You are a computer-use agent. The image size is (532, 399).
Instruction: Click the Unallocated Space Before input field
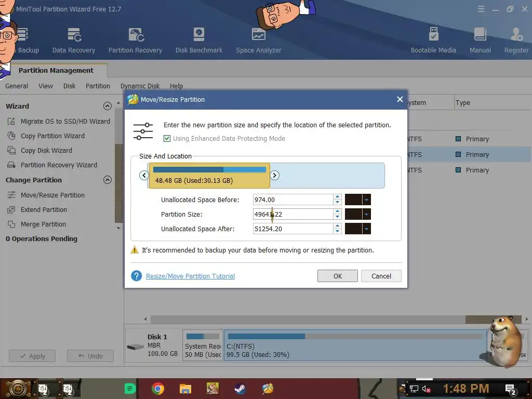pyautogui.click(x=293, y=199)
